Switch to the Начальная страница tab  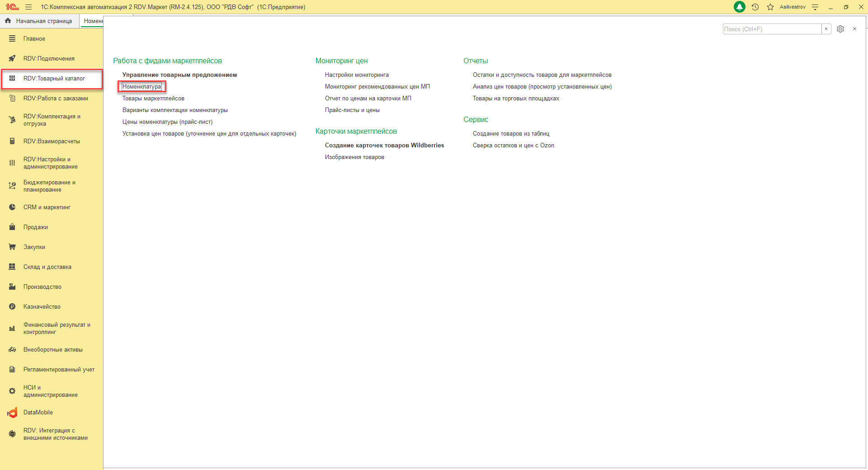click(x=39, y=21)
